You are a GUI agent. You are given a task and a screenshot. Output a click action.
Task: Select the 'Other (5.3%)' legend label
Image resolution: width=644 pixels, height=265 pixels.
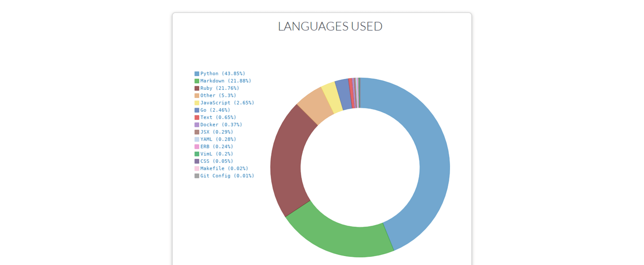point(218,95)
